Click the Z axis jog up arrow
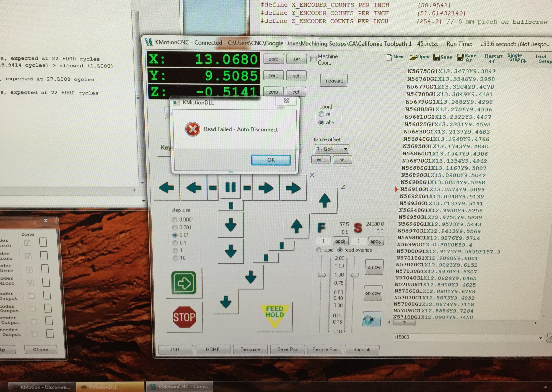This screenshot has width=552, height=392. pyautogui.click(x=325, y=200)
